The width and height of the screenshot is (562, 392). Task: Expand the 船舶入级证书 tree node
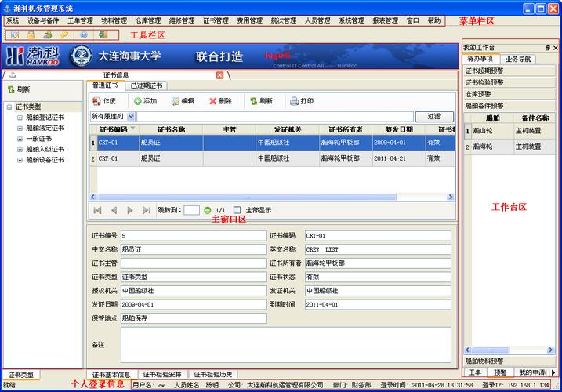tap(20, 150)
